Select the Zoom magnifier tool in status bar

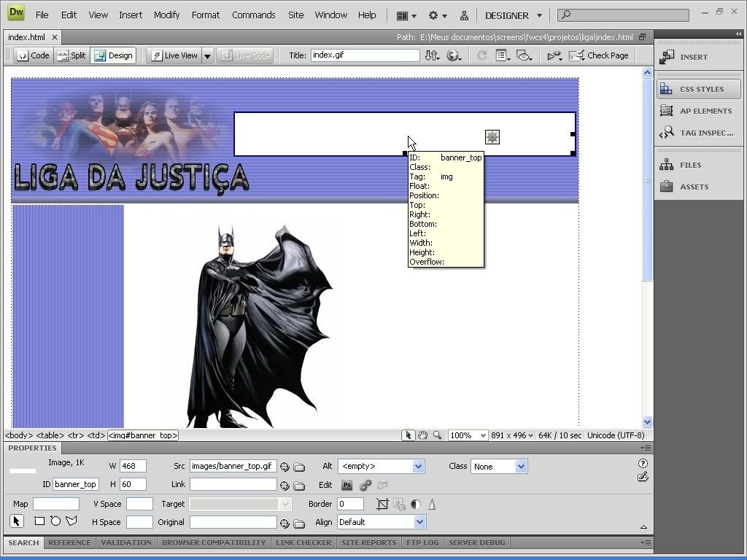(x=437, y=435)
